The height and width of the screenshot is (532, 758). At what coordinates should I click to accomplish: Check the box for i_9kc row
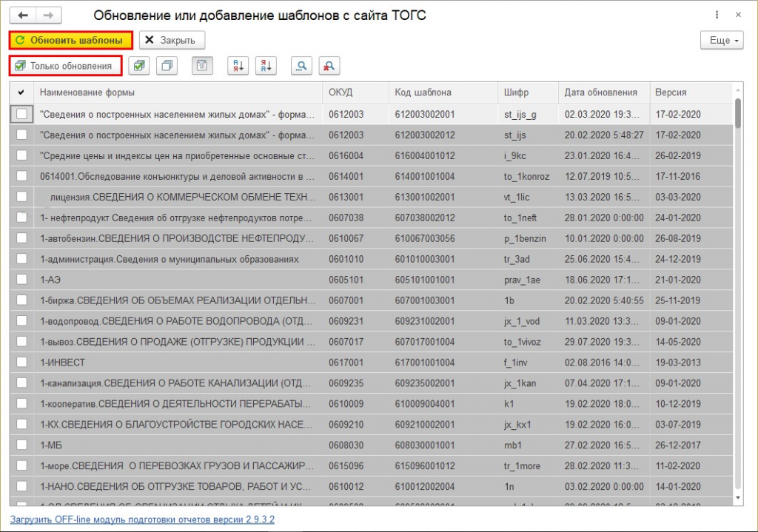pos(21,155)
